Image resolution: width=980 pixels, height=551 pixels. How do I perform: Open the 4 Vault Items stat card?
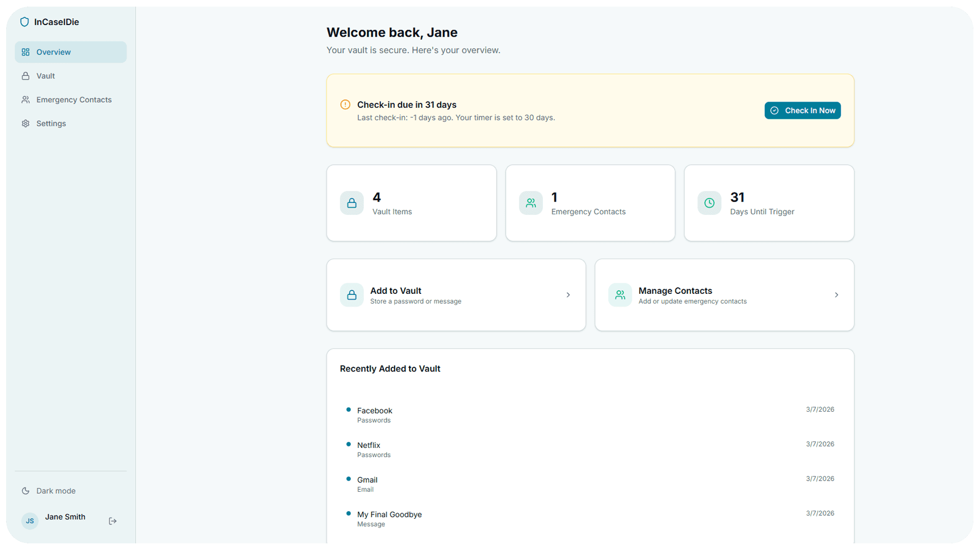point(411,203)
